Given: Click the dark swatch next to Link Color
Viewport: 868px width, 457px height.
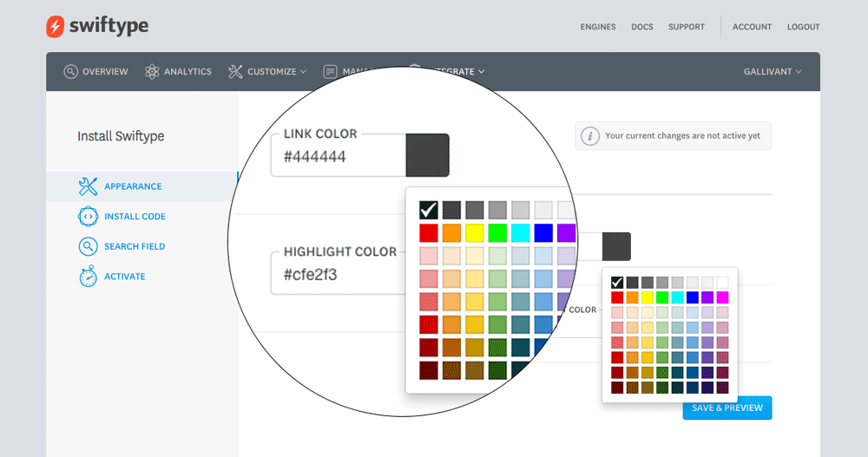Looking at the screenshot, I should click(x=427, y=155).
